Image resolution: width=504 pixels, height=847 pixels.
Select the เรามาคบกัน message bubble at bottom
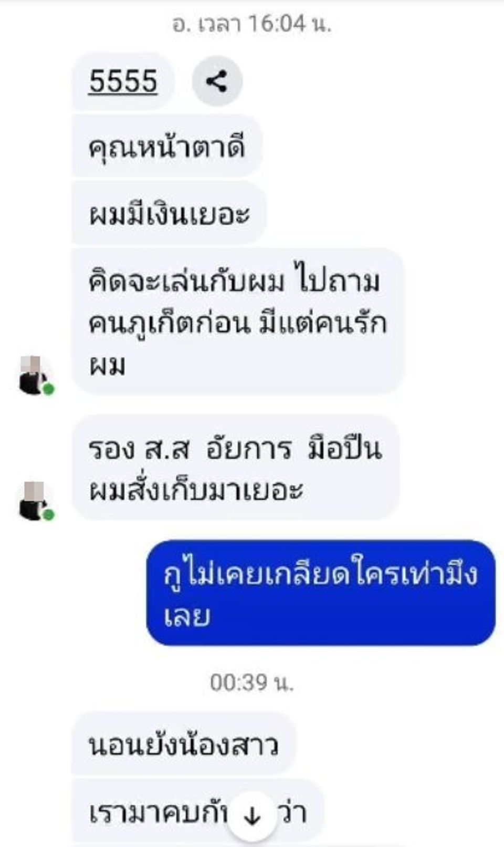point(197,811)
